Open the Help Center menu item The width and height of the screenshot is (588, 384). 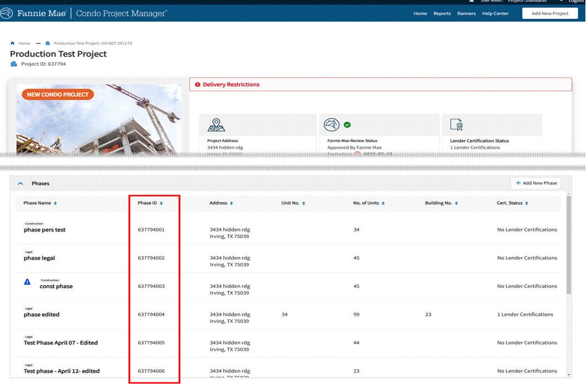495,13
